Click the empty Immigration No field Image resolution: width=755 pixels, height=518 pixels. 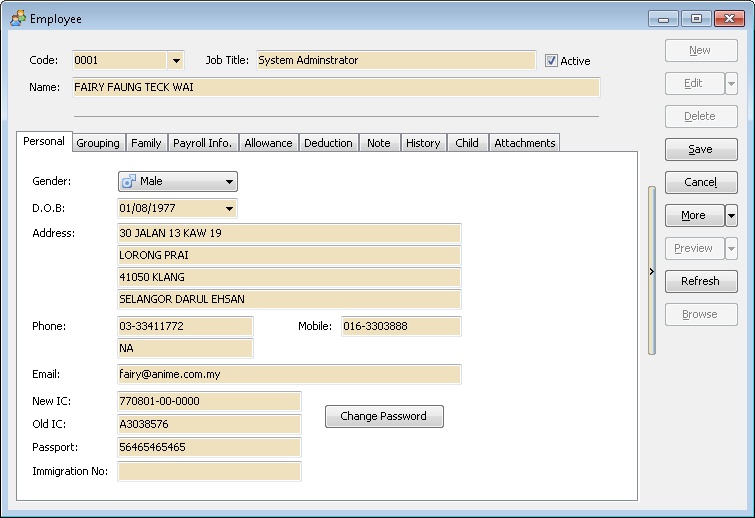[x=209, y=472]
